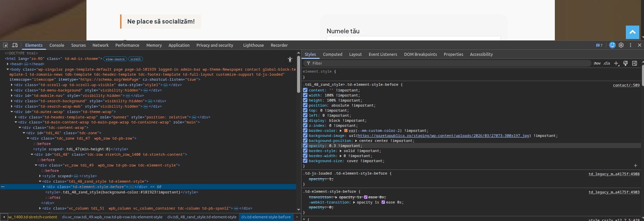Switch to the Console tab
The height and width of the screenshot is (221, 644).
(57, 45)
